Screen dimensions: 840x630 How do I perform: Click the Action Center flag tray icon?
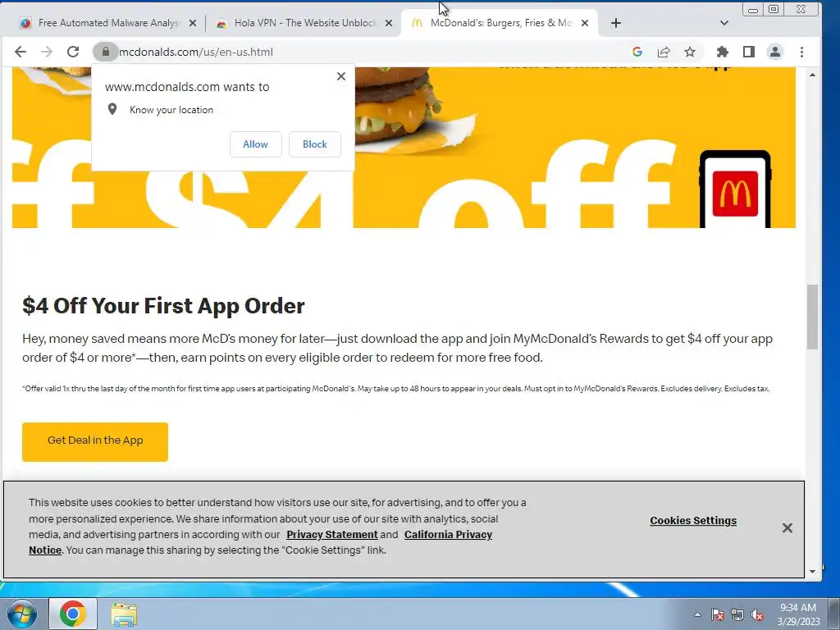[x=717, y=615]
